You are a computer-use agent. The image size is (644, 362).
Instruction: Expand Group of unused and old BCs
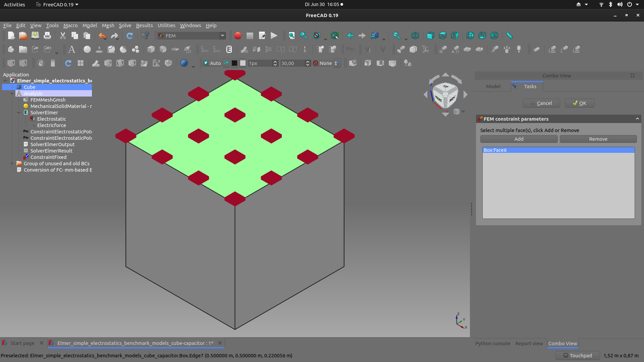point(12,164)
